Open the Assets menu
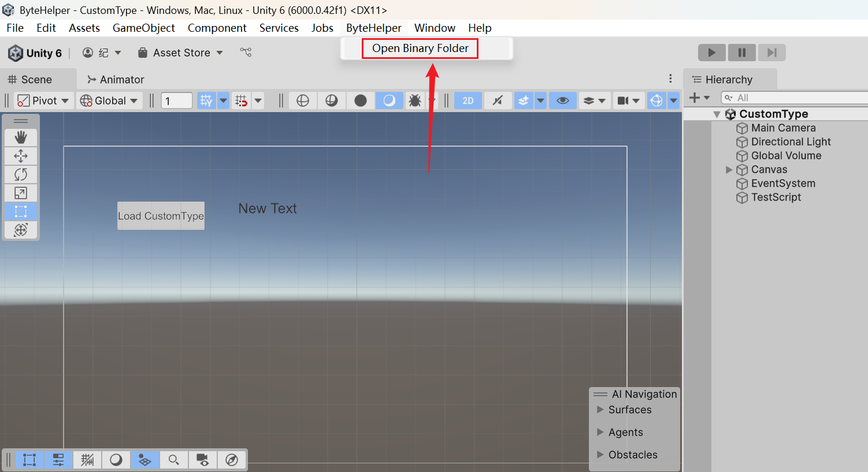Viewport: 868px width, 472px height. point(84,28)
